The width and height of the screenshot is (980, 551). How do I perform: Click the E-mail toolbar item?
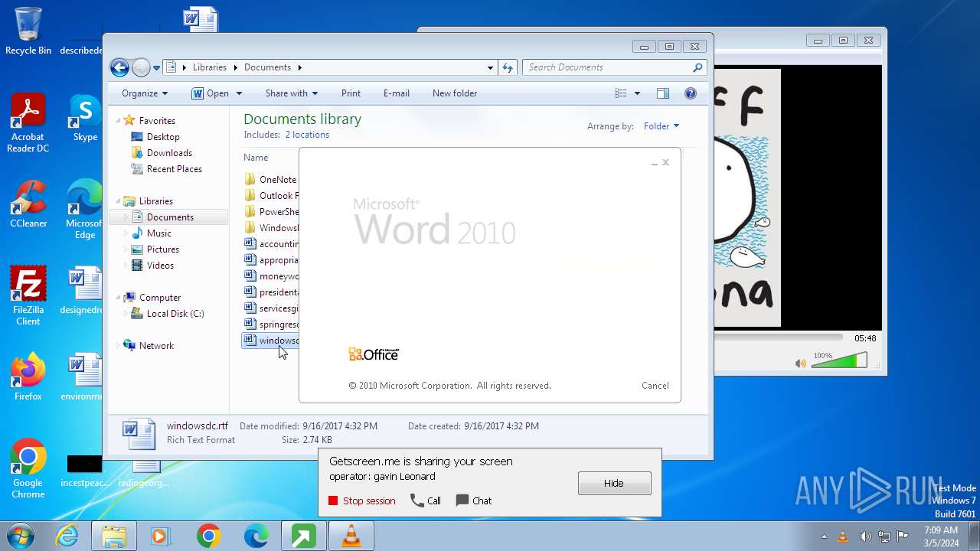[396, 93]
